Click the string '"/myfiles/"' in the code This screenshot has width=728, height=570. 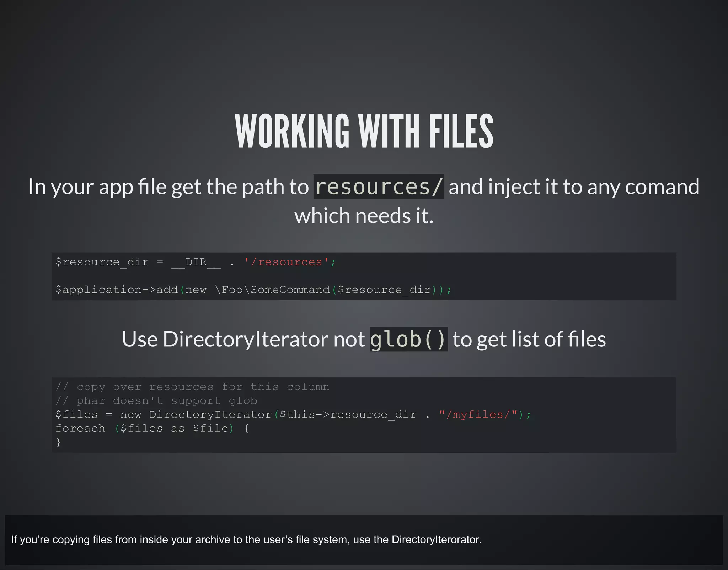pos(478,415)
